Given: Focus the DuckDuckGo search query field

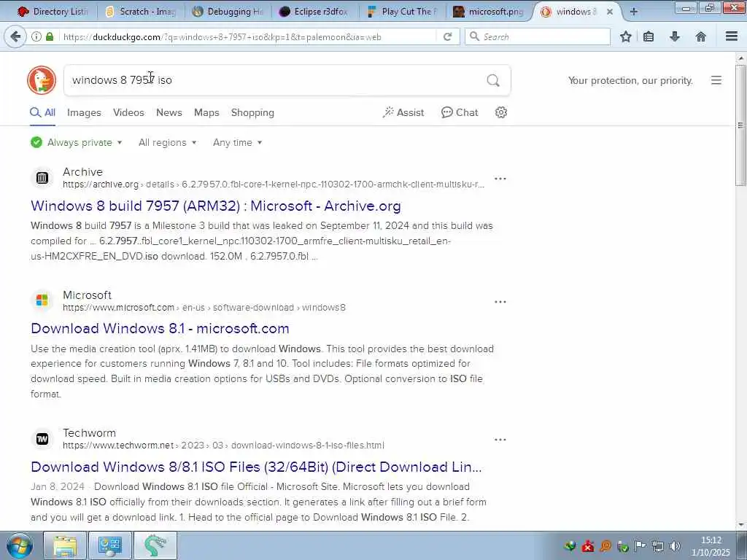Looking at the screenshot, I should pos(276,80).
